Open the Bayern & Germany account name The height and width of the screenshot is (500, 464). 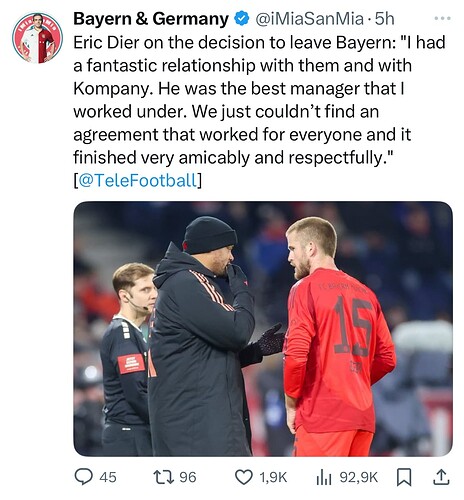151,19
